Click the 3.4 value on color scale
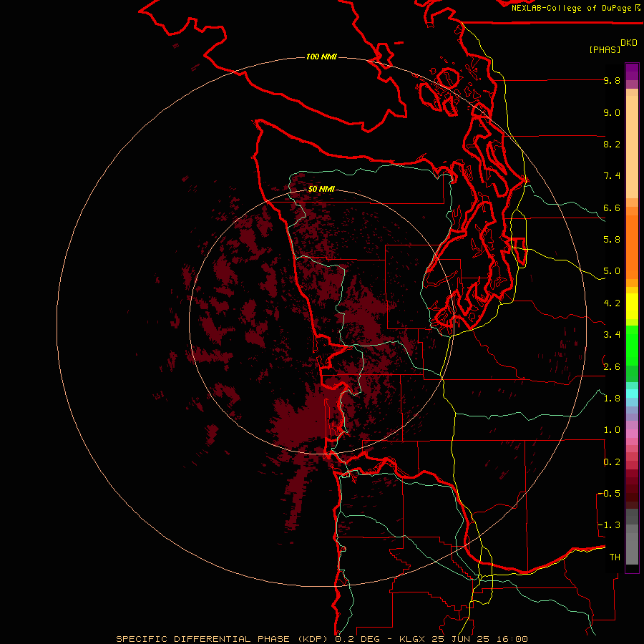This screenshot has width=644, height=644. click(612, 335)
